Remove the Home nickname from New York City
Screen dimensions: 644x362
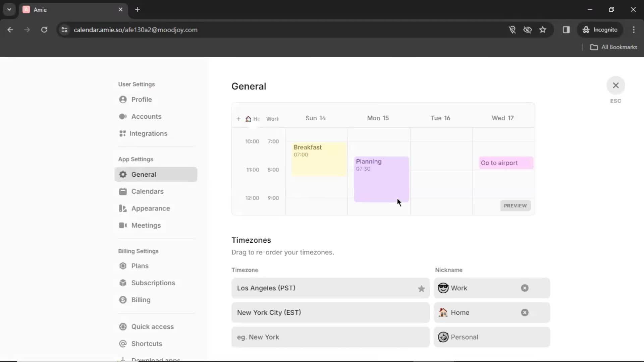[x=525, y=312]
